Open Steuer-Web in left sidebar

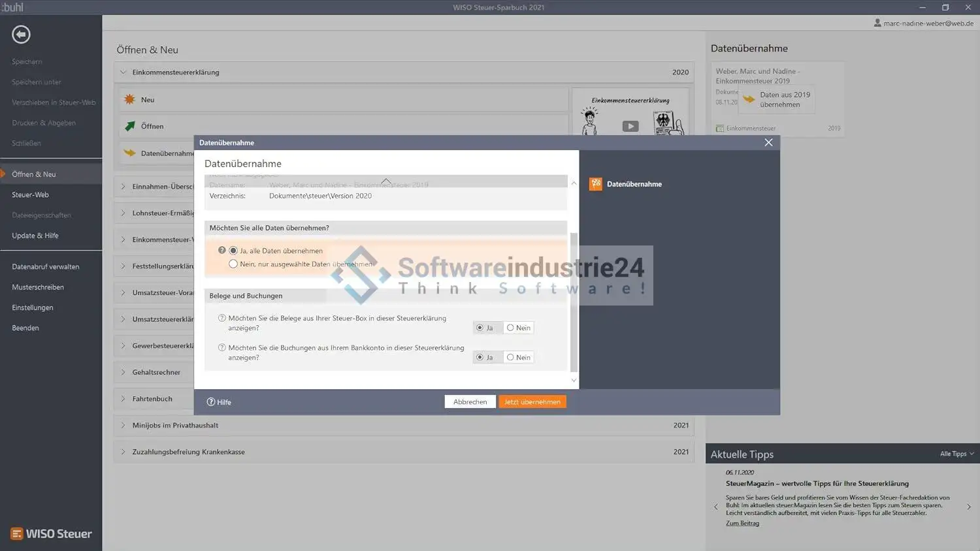[x=30, y=195]
